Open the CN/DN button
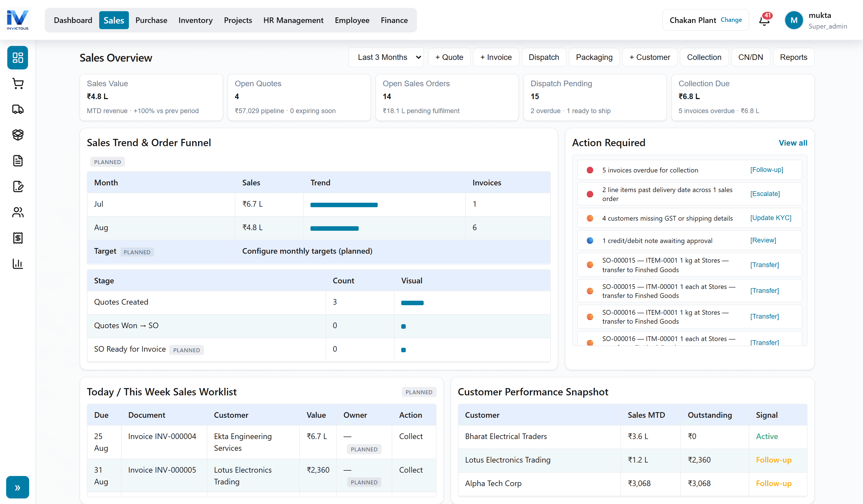863x504 pixels. (x=751, y=57)
